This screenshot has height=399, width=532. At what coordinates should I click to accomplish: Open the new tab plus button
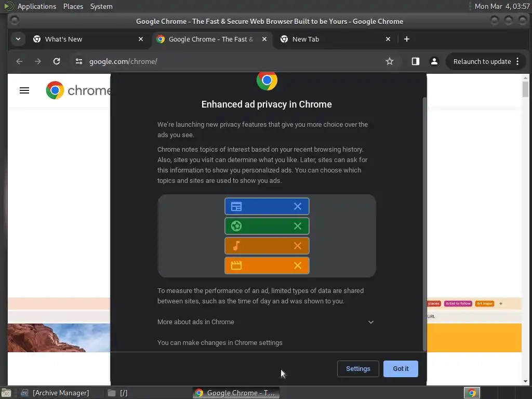pos(406,39)
